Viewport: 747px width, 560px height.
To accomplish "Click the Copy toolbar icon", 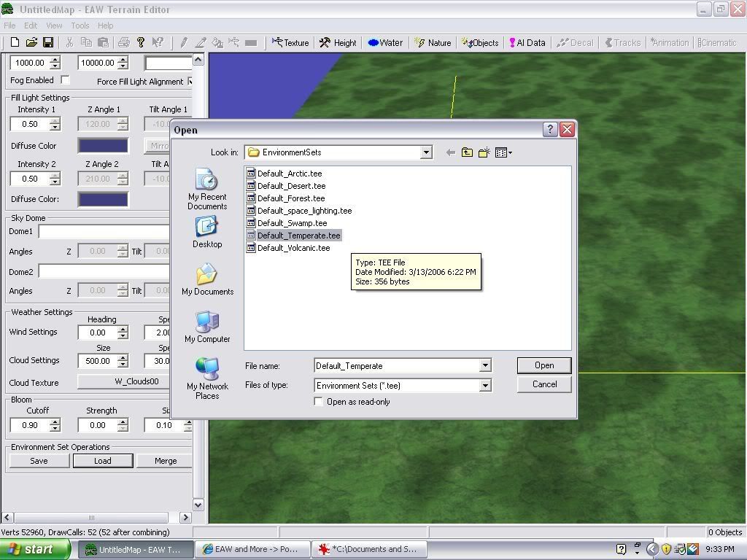I will (86, 42).
